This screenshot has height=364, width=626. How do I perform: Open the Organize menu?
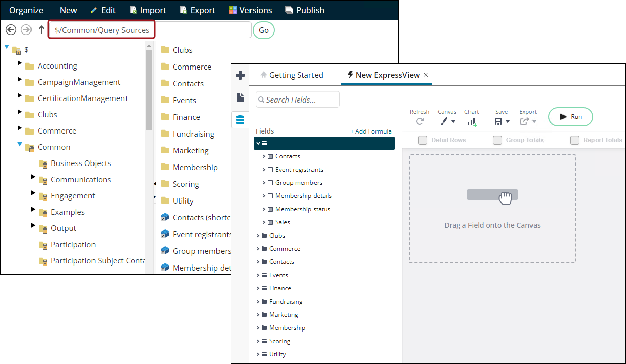(26, 10)
